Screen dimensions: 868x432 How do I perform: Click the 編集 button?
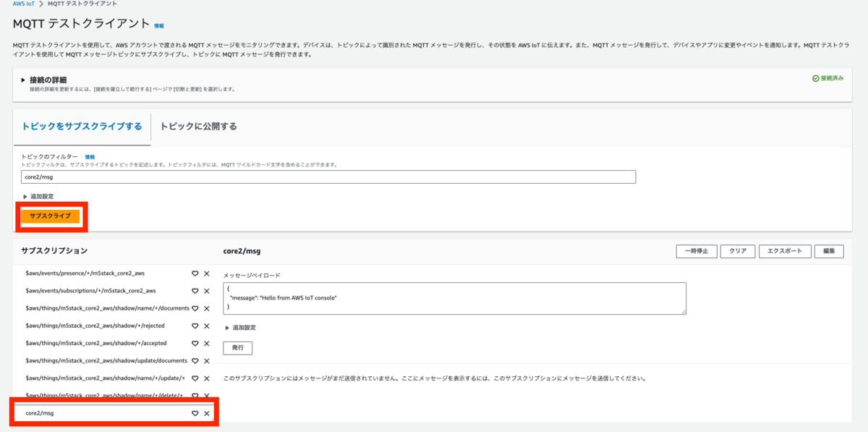tap(829, 251)
